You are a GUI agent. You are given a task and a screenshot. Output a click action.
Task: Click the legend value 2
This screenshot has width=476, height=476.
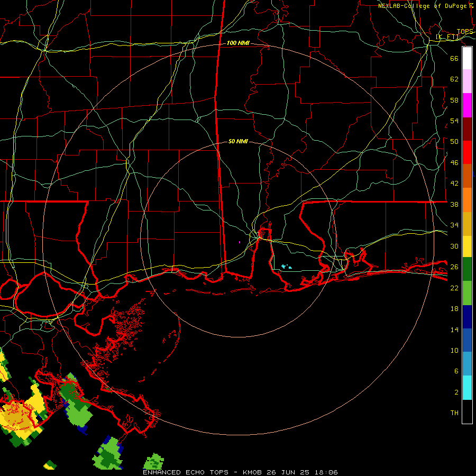[456, 392]
